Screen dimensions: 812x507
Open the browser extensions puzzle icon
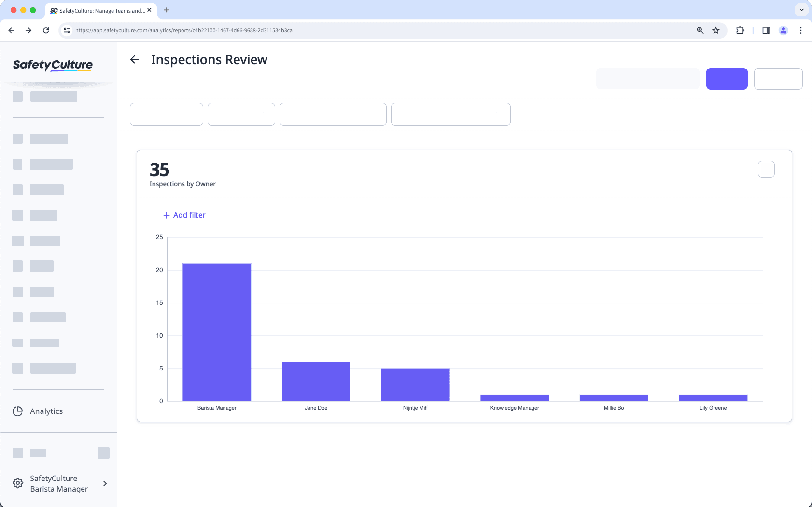coord(740,30)
